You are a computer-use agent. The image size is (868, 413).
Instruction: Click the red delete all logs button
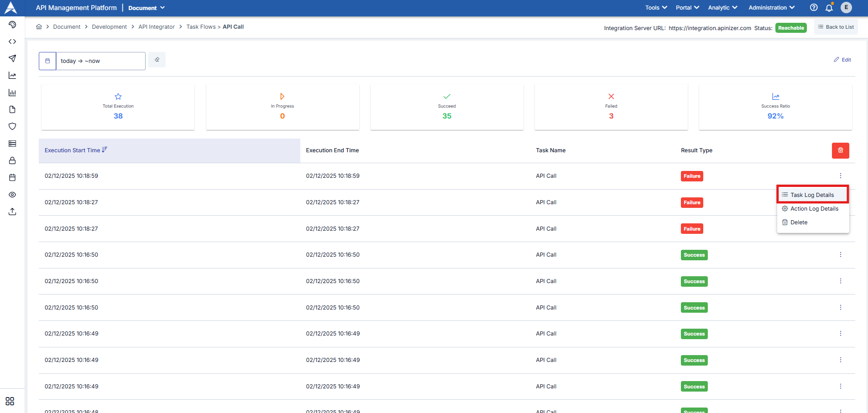840,150
